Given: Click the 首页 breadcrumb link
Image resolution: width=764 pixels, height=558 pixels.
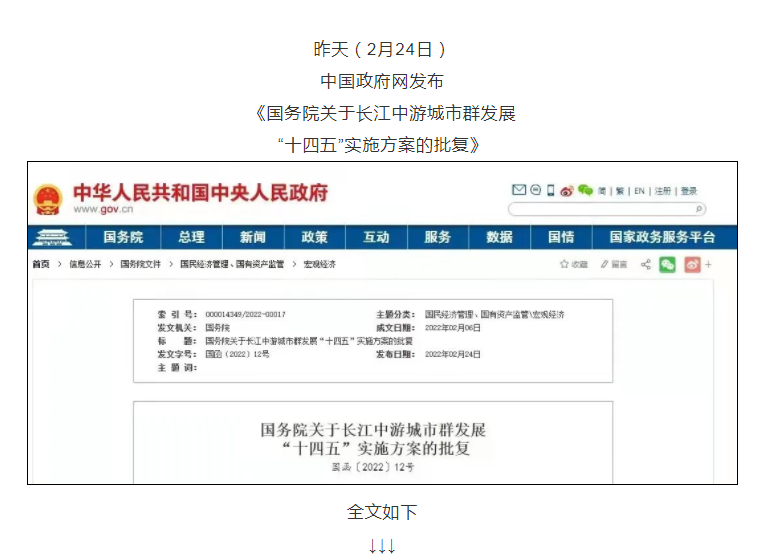Looking at the screenshot, I should [40, 264].
